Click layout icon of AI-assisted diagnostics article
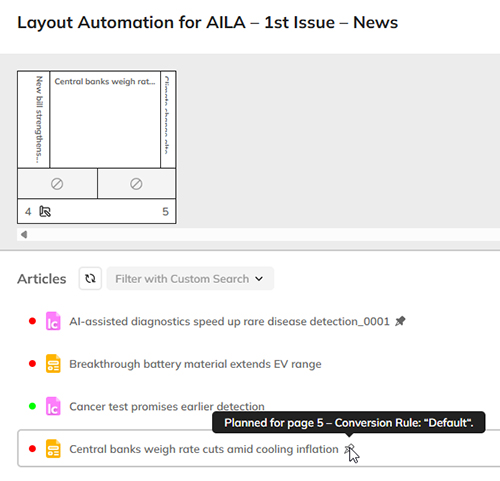The image size is (500, 481). (53, 321)
